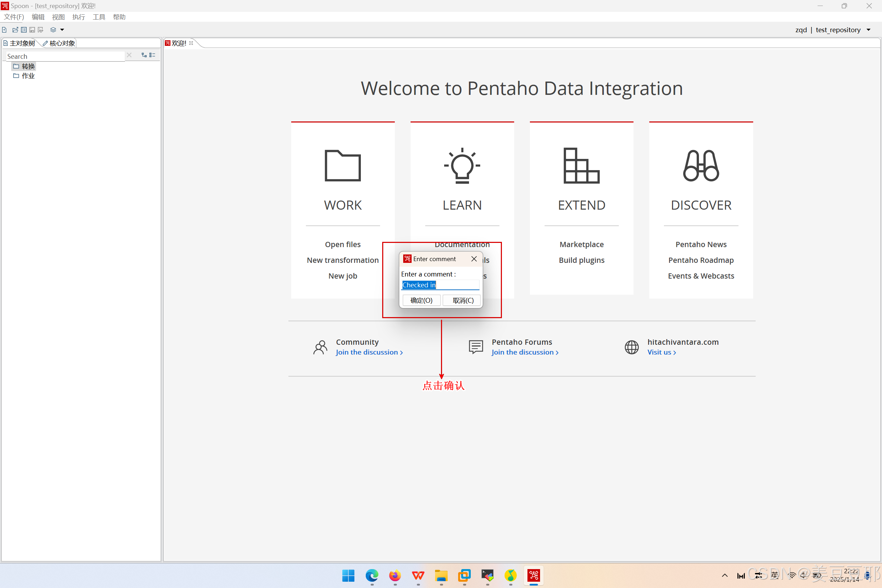The height and width of the screenshot is (588, 882).
Task: Select the 作业 folder in tree
Action: pos(28,76)
